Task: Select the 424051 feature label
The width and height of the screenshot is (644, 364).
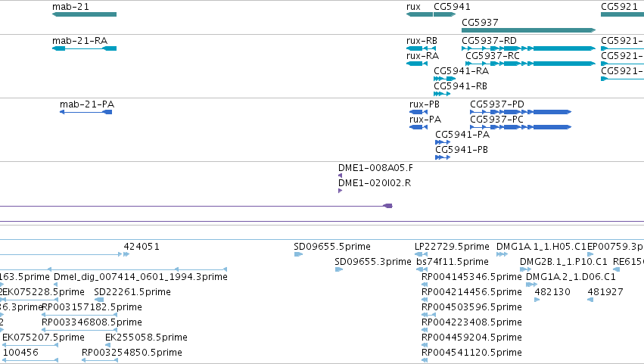Action: 142,247
